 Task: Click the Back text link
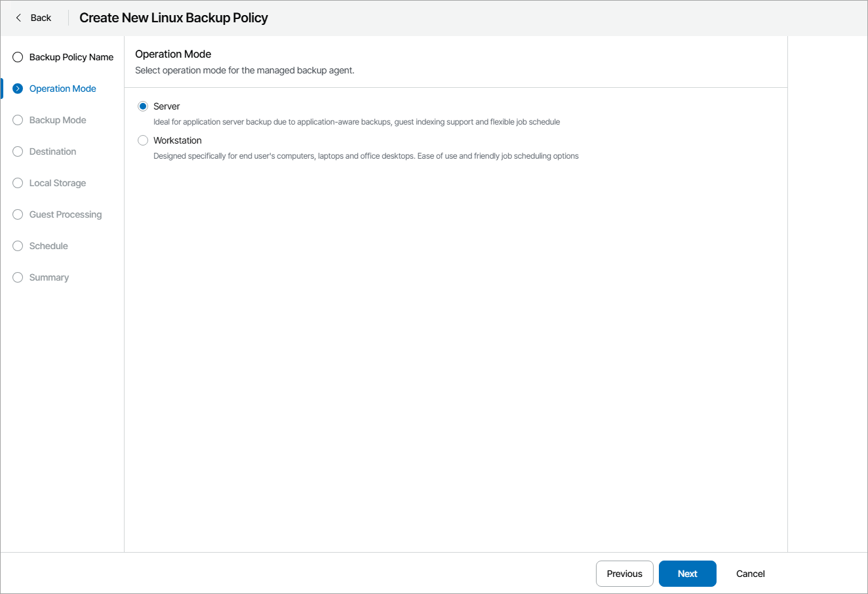[x=41, y=18]
